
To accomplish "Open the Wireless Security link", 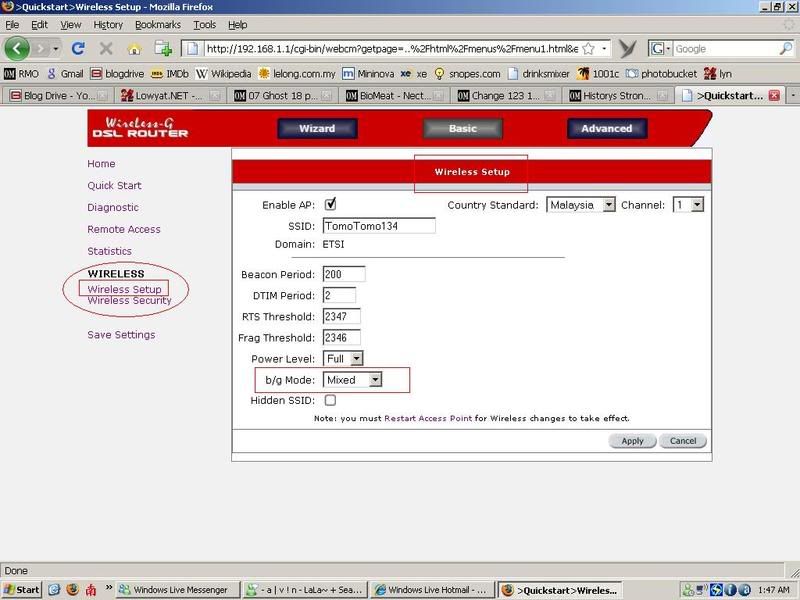I will (x=129, y=301).
